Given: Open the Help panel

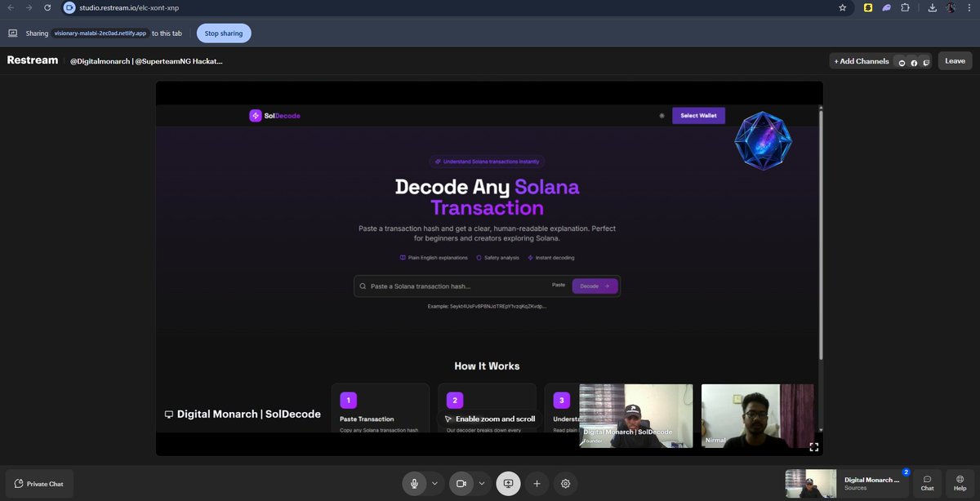Looking at the screenshot, I should [960, 484].
